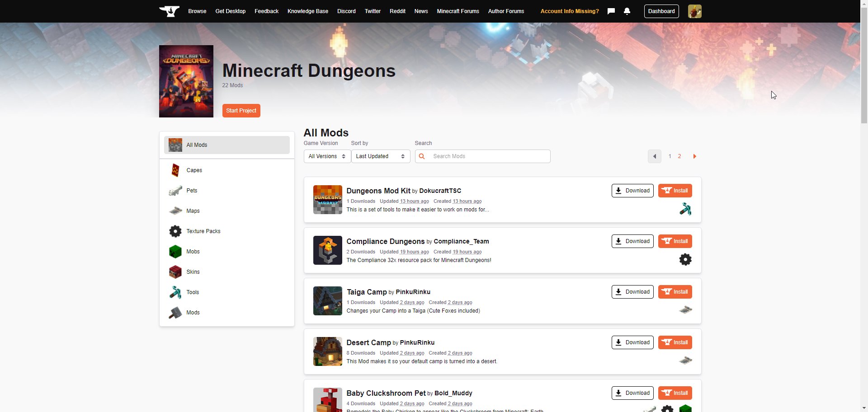Open the user avatar menu

coord(694,11)
